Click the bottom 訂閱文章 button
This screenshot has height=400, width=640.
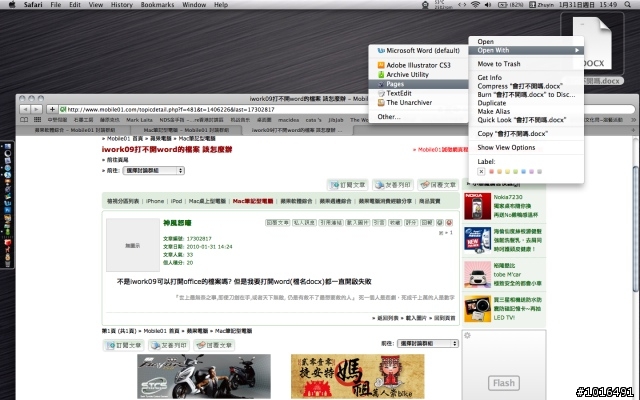click(x=124, y=345)
